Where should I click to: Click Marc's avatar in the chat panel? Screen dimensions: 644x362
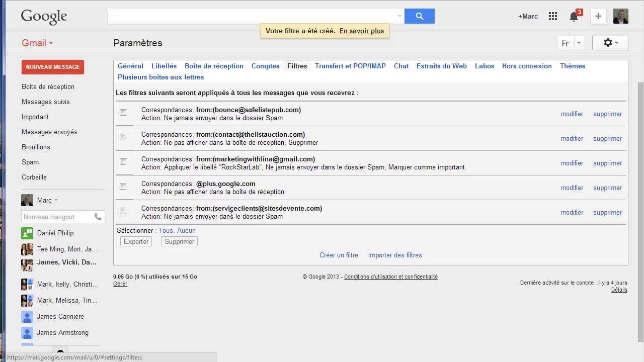click(27, 200)
